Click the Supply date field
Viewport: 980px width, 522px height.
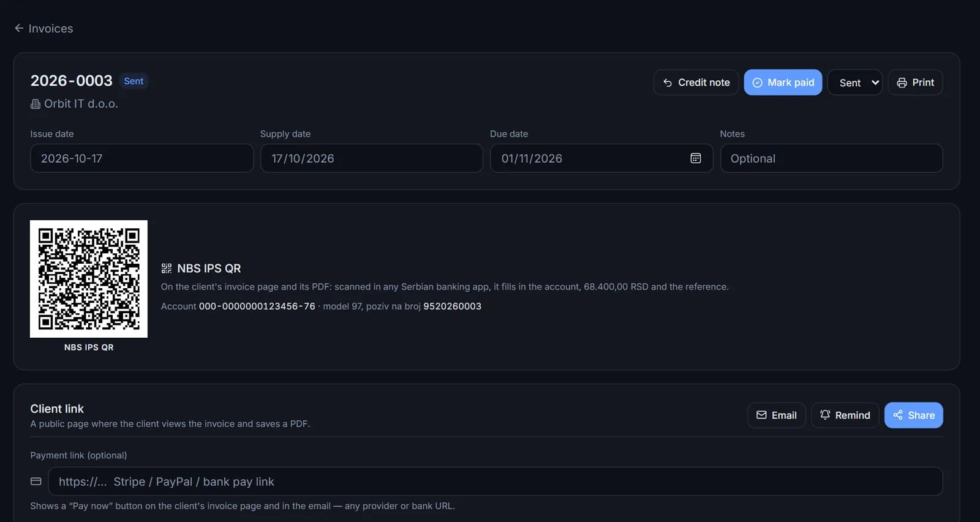tap(372, 158)
